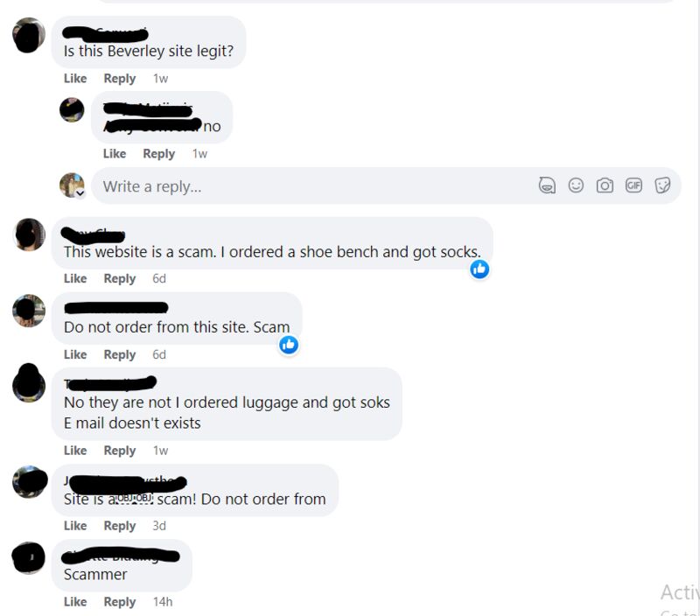The image size is (700, 616).
Task: Open the sticker picker in reply box
Action: pos(662,185)
